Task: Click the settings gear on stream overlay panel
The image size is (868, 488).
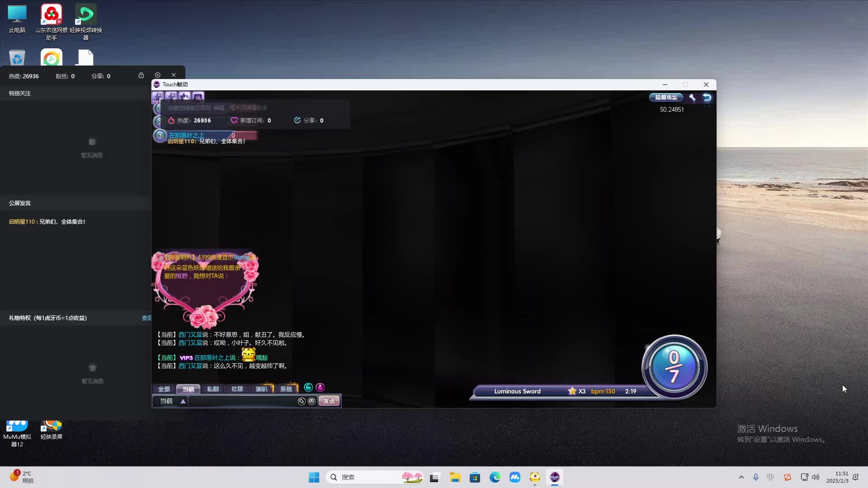Action: pos(157,75)
